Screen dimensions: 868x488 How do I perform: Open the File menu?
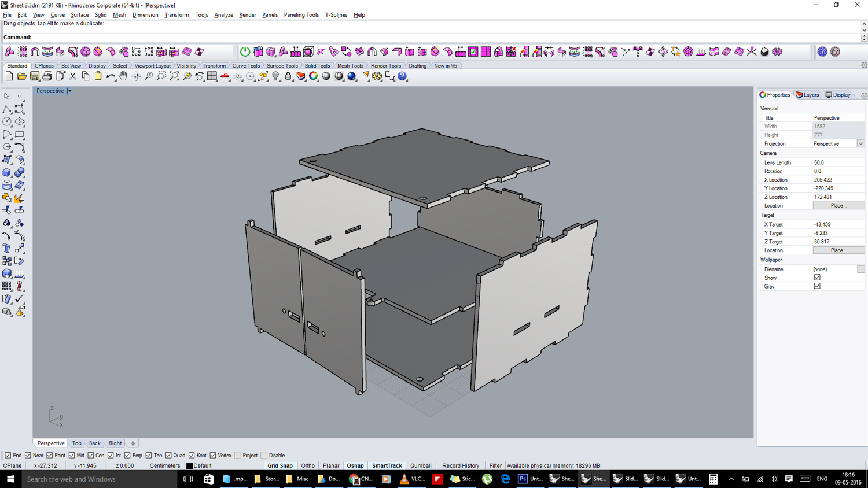7,15
